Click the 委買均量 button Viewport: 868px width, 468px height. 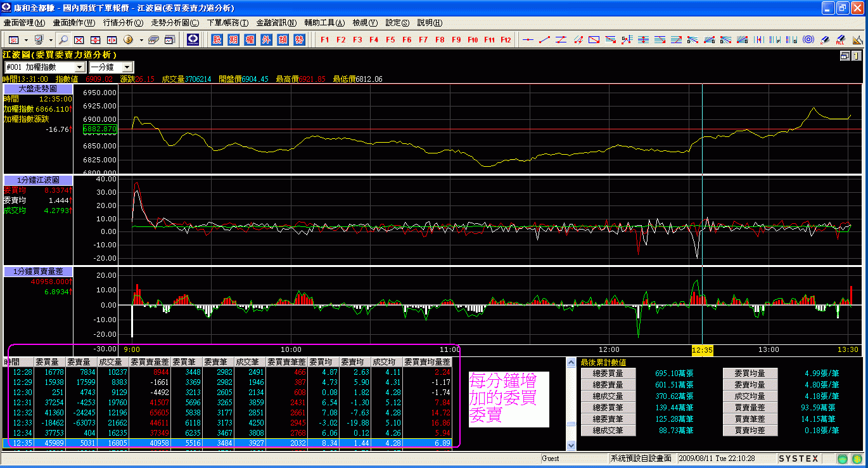[x=750, y=374]
